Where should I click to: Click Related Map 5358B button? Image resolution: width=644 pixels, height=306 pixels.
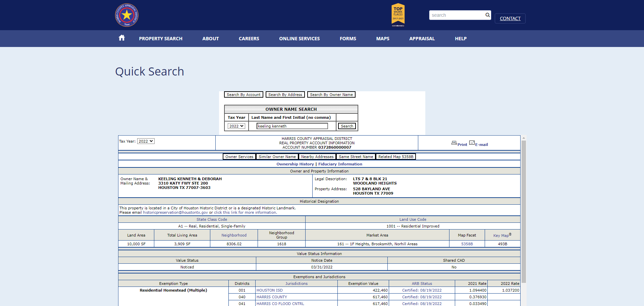(x=396, y=157)
